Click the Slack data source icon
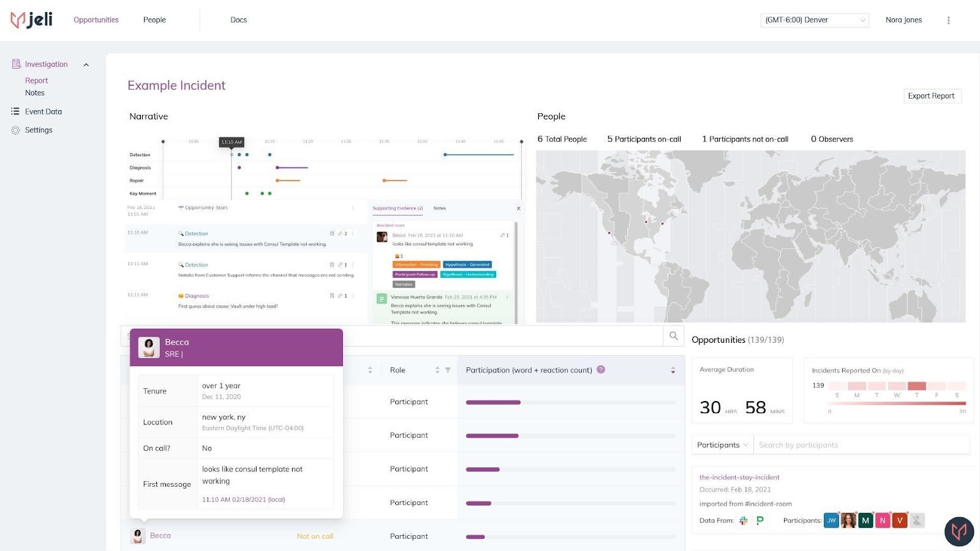 [x=743, y=520]
